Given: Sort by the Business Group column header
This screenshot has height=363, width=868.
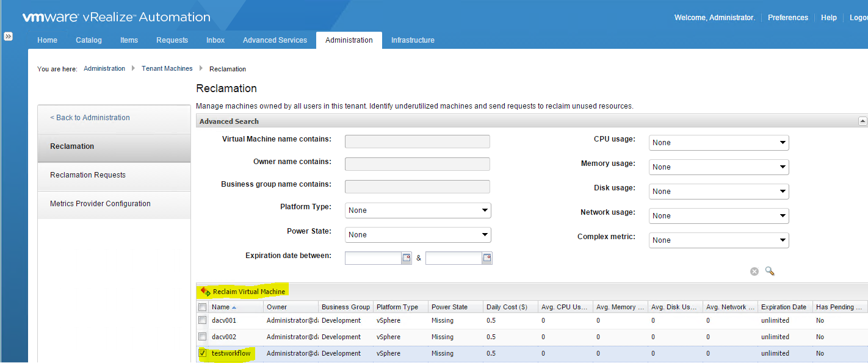Looking at the screenshot, I should 345,307.
